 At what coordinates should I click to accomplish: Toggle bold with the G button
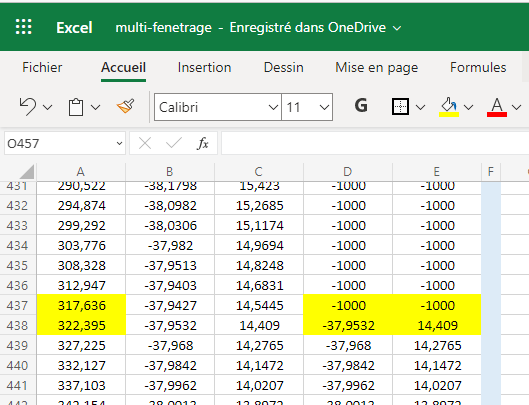click(x=361, y=106)
